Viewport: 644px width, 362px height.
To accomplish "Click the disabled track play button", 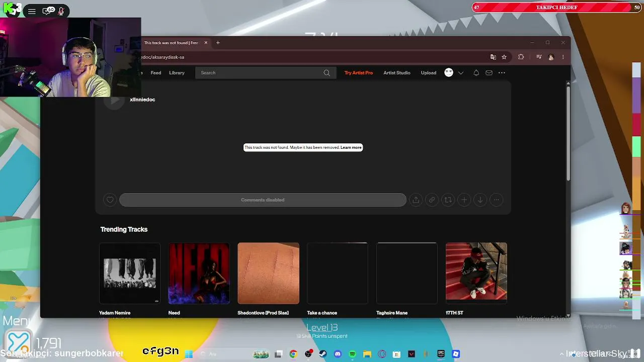I will [x=114, y=100].
